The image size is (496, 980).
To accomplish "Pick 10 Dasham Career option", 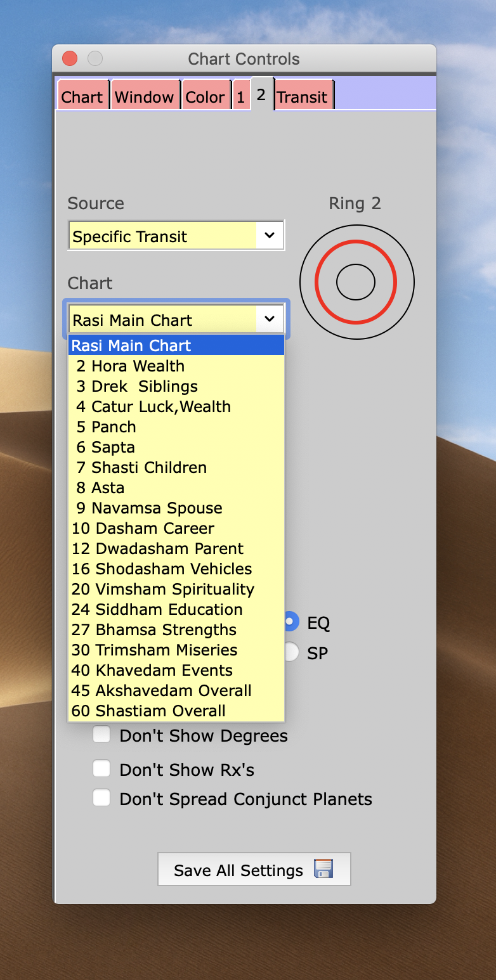I will tap(143, 528).
